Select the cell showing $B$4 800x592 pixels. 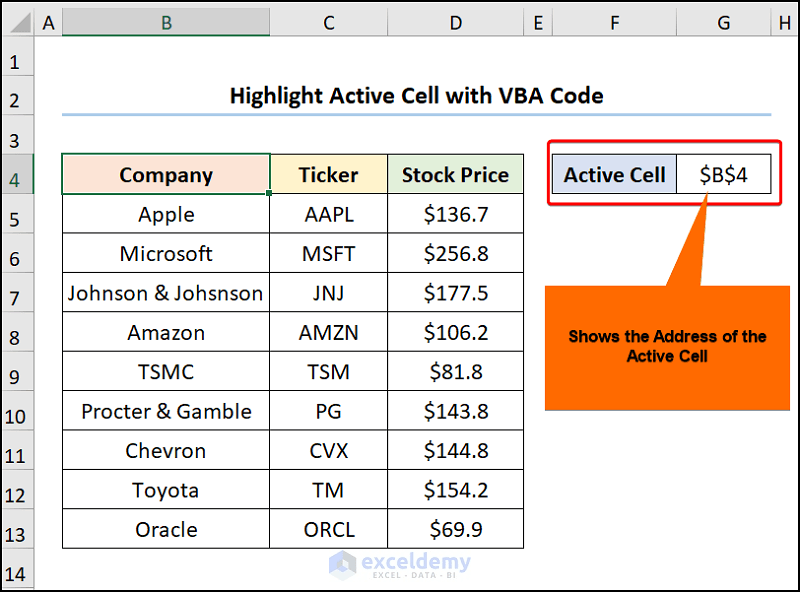click(724, 174)
